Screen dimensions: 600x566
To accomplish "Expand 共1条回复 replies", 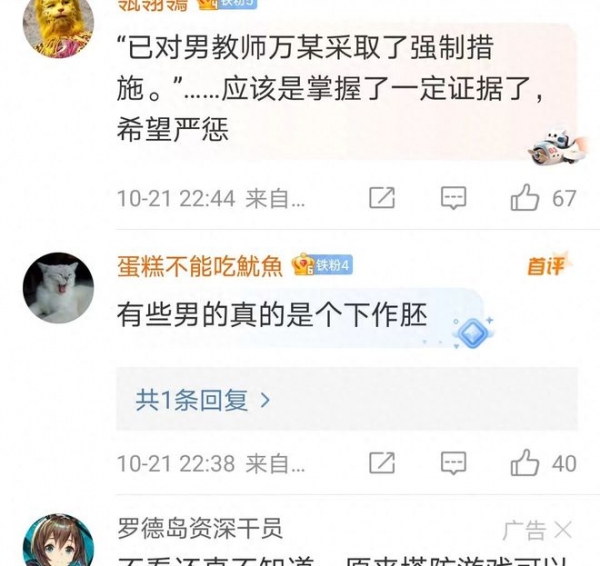I will click(203, 400).
